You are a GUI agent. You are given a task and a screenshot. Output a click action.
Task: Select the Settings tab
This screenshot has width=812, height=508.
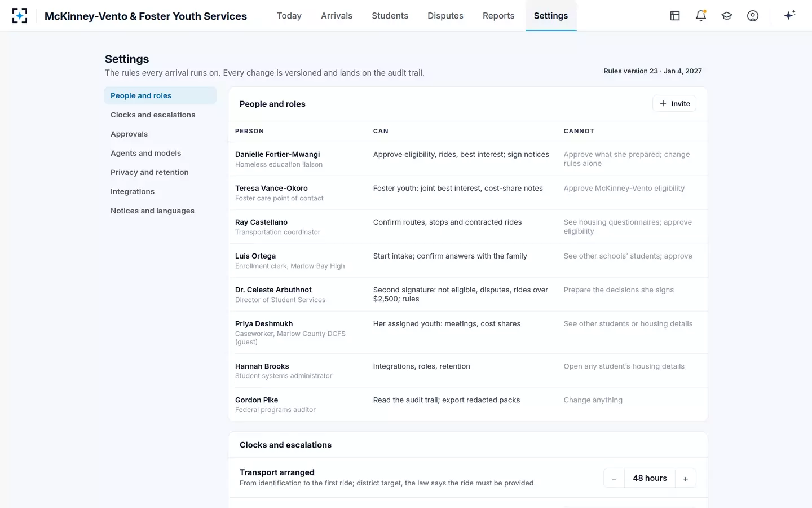pos(551,16)
